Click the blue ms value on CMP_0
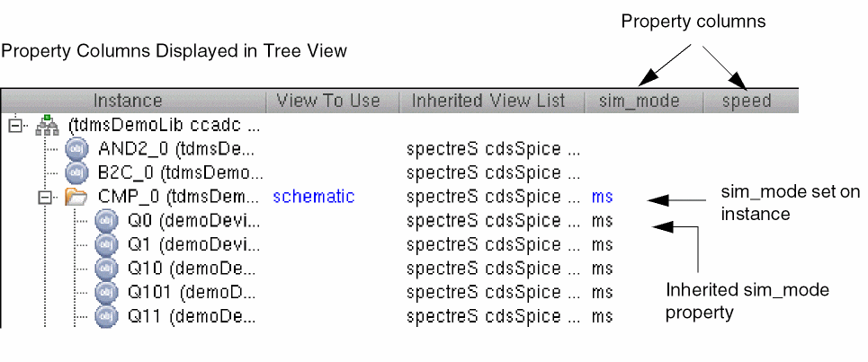Image resolution: width=868 pixels, height=362 pixels. click(602, 197)
